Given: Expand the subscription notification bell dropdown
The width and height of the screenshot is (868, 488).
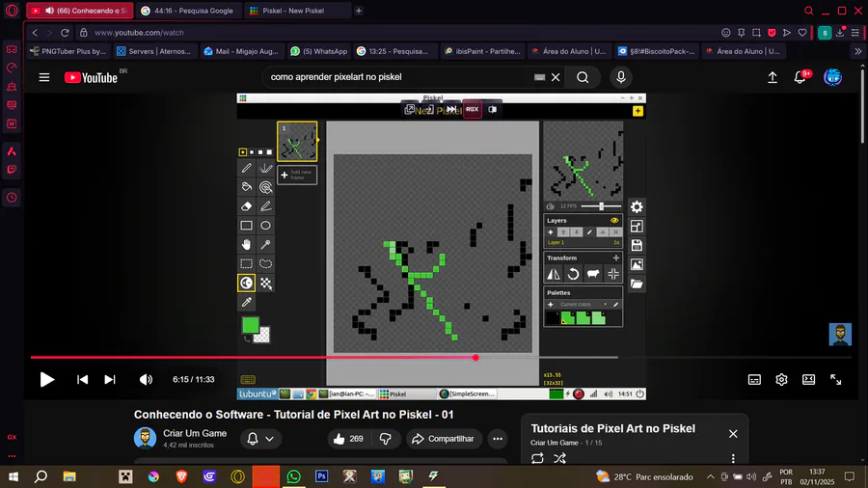Looking at the screenshot, I should 260,439.
